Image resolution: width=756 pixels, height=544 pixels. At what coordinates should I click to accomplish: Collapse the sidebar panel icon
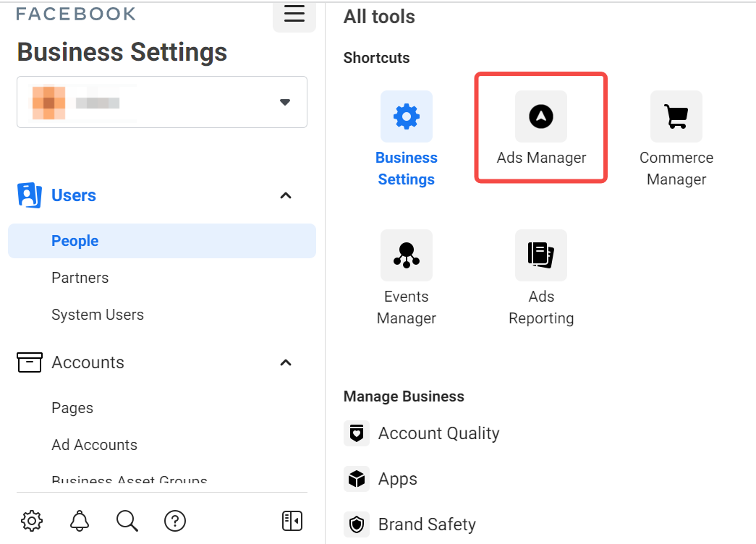click(292, 521)
